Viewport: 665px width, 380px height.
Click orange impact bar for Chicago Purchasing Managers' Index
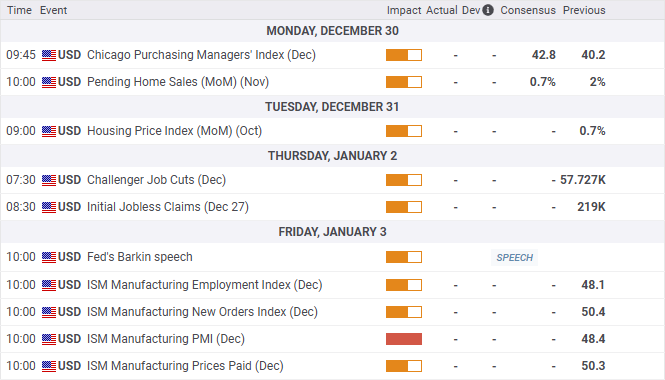[404, 55]
